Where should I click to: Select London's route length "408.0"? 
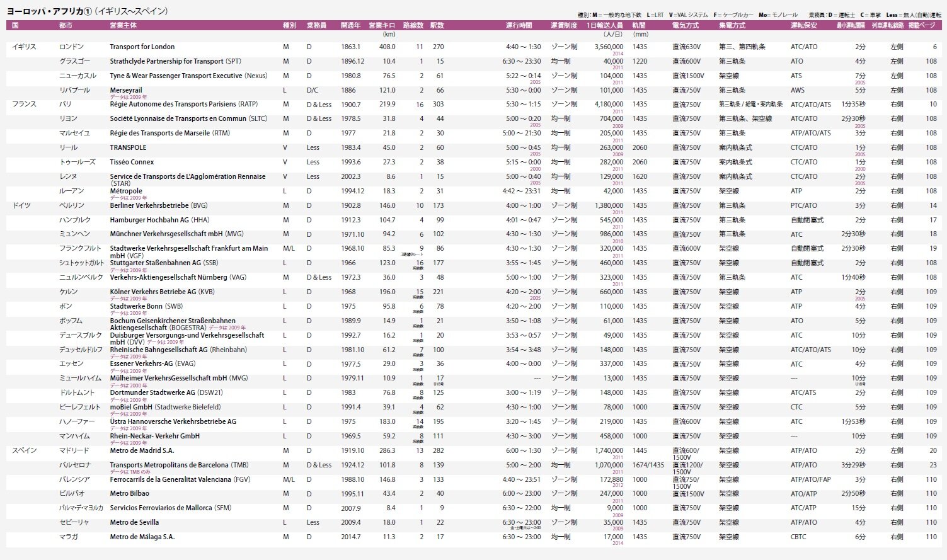click(387, 47)
